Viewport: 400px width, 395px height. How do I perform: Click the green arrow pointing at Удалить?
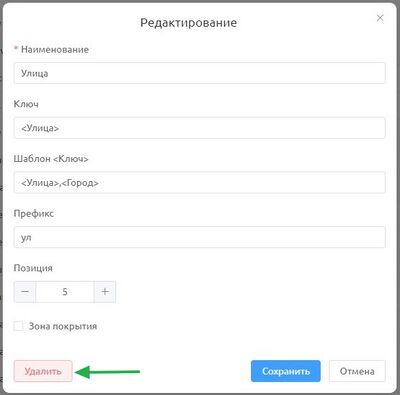click(x=107, y=372)
